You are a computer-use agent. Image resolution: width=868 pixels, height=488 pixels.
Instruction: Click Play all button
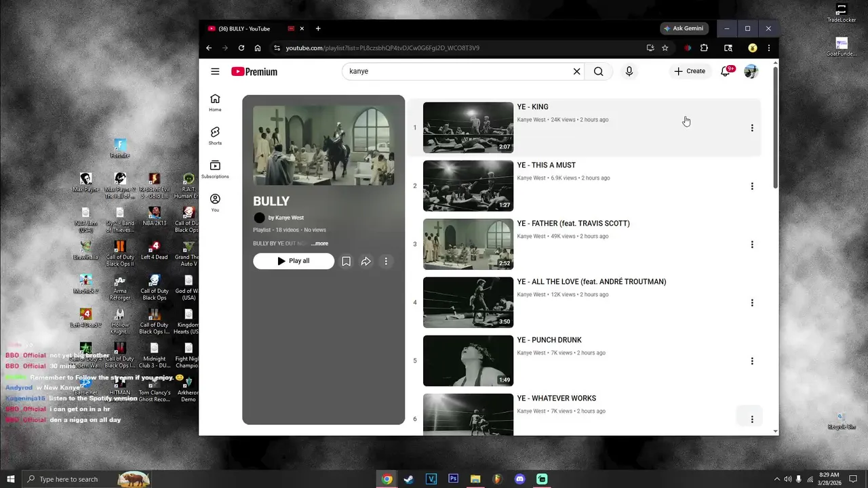[294, 261]
